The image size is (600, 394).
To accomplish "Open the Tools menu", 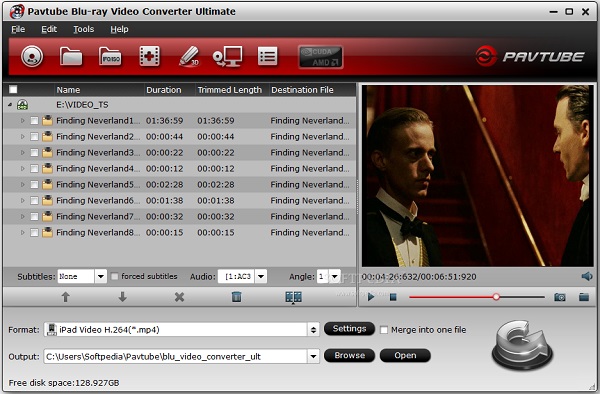I will pos(83,29).
